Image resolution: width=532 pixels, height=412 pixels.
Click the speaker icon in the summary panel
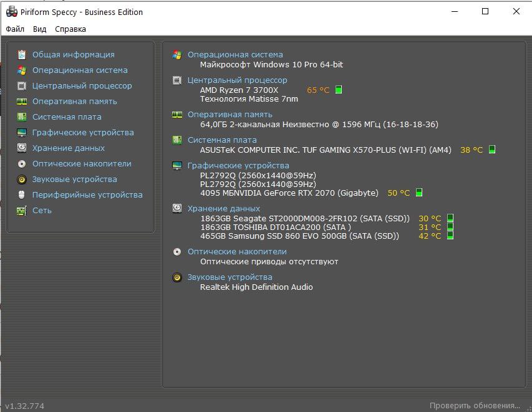click(x=177, y=277)
